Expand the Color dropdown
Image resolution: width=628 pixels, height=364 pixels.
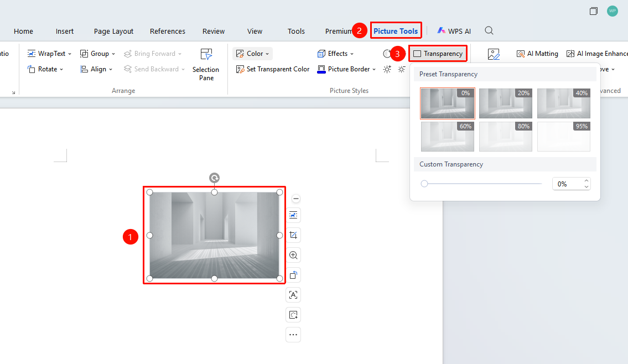click(253, 54)
